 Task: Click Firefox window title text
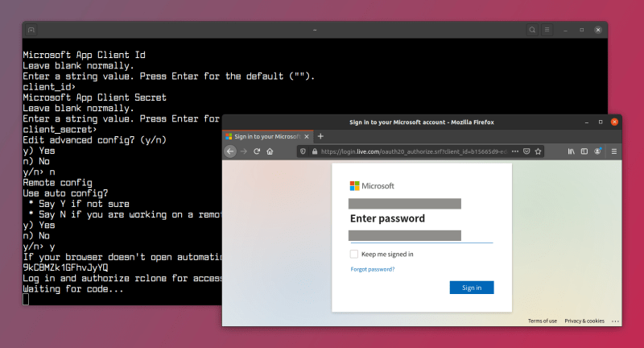(421, 122)
